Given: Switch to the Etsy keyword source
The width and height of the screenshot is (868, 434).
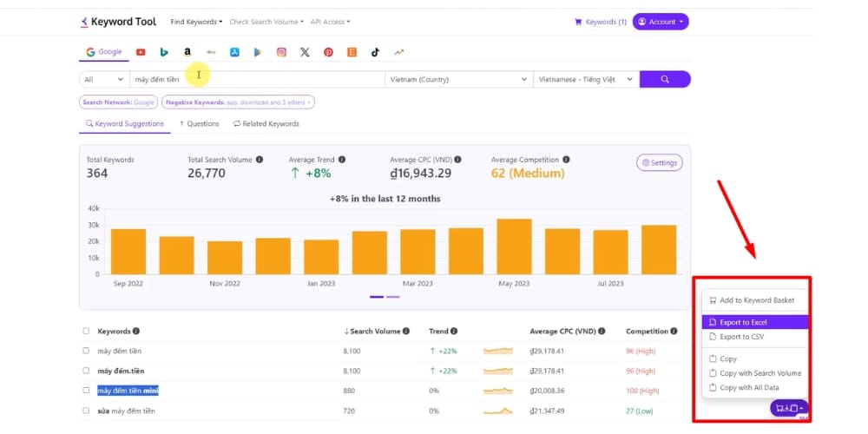Looking at the screenshot, I should 352,52.
